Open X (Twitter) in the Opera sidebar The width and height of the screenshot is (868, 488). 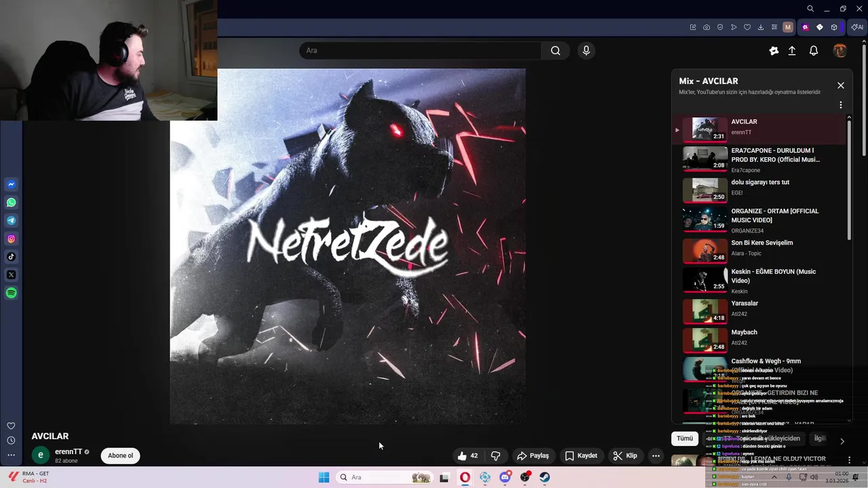point(11,274)
